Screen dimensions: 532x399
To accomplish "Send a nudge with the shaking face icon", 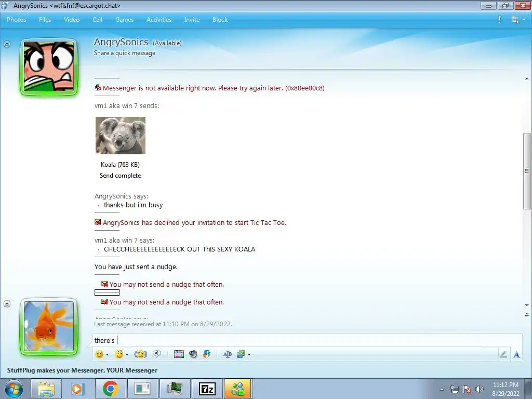I will 140,354.
